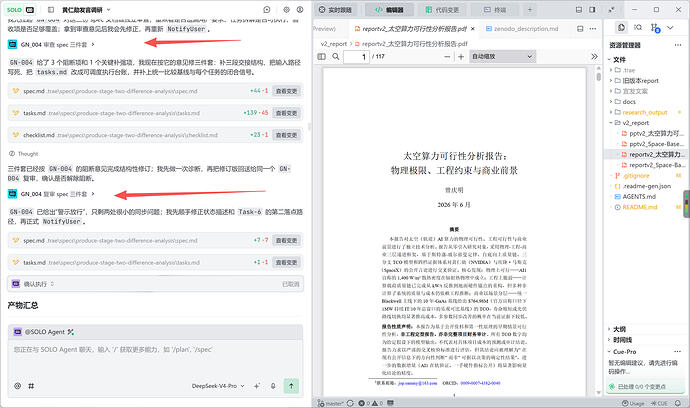The height and width of the screenshot is (408, 690).
Task: Expand the research_output folder
Action: pyautogui.click(x=644, y=112)
